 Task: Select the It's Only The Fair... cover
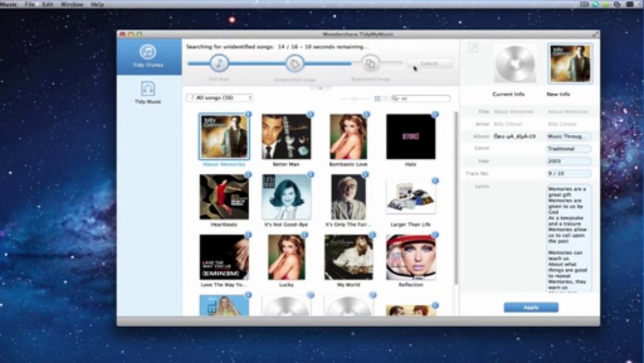tap(348, 197)
